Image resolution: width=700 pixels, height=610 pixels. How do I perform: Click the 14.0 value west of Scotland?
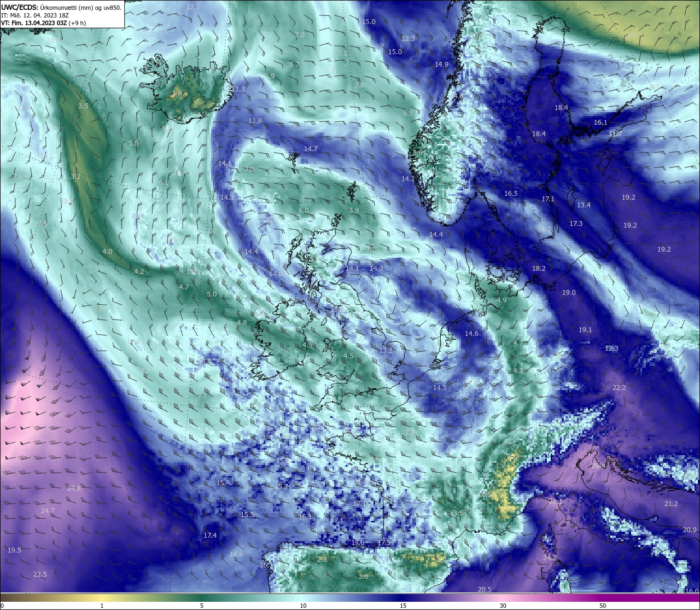(276, 274)
